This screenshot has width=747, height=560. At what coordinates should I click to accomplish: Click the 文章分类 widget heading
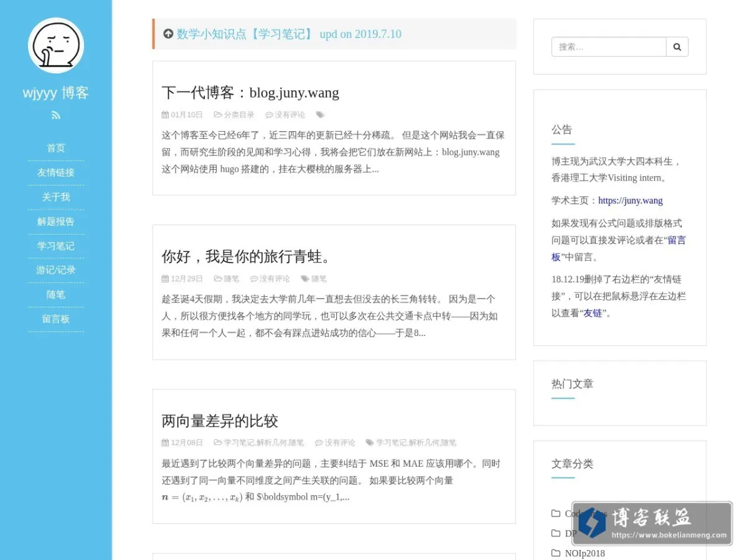pos(572,464)
